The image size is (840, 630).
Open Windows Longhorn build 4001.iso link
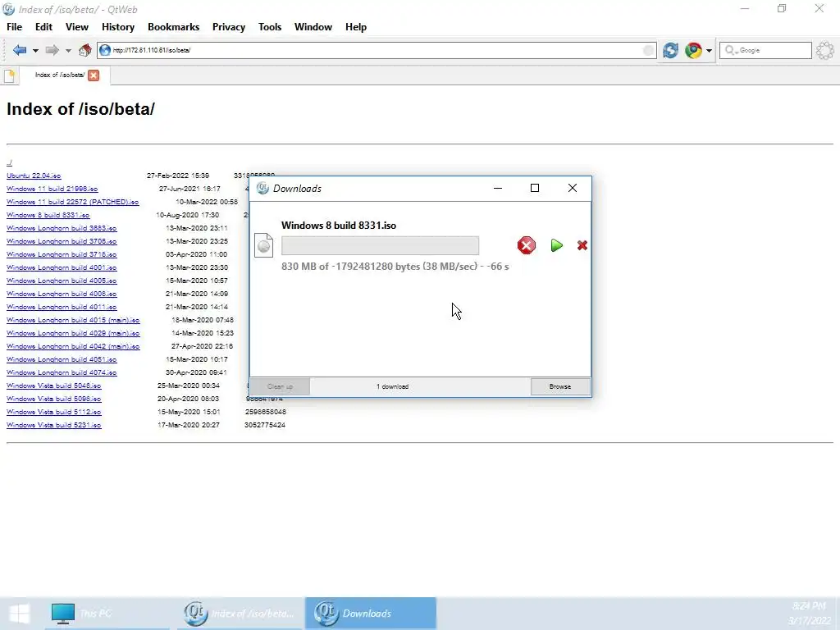coord(62,267)
